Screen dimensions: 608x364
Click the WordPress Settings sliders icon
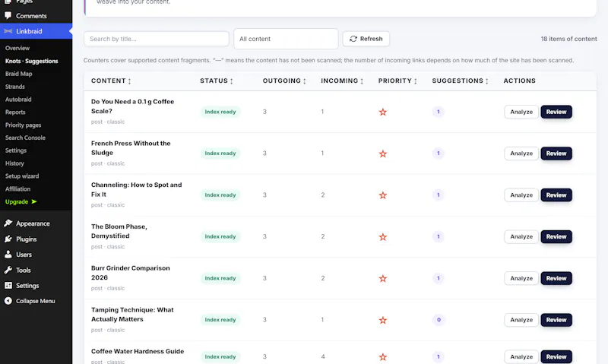click(x=8, y=285)
